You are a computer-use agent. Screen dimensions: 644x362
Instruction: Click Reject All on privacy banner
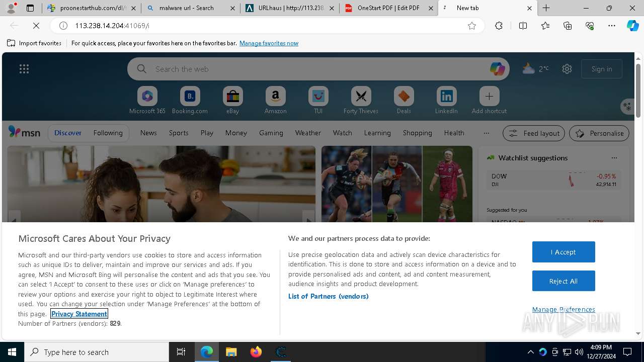coord(563,281)
